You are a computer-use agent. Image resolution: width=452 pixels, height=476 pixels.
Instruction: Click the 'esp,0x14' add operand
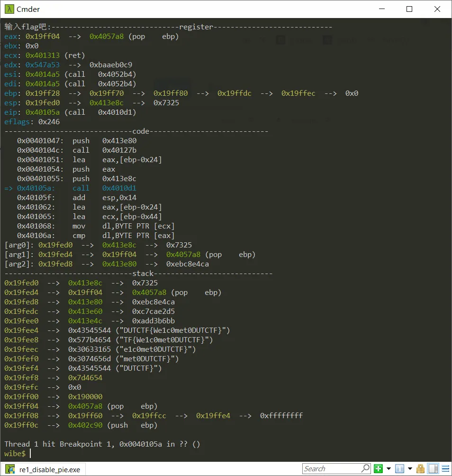tap(119, 198)
